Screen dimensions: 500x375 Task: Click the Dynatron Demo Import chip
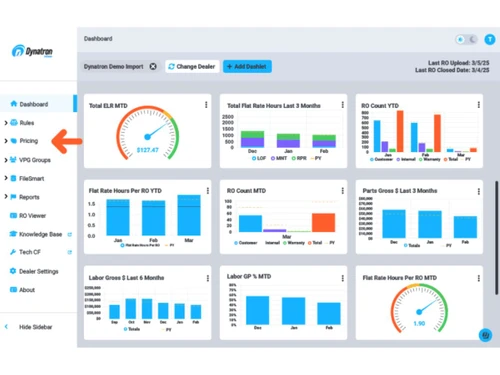coord(120,66)
